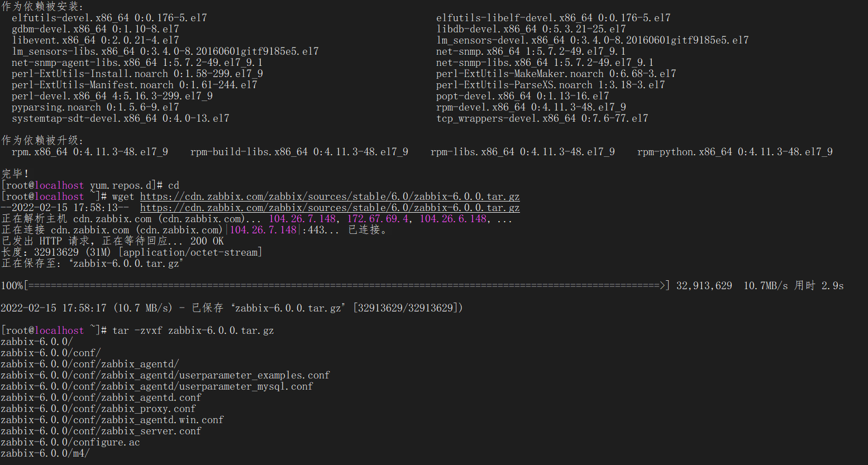Screen dimensions: 868x465
Task: Click the line zabbix-6.0.0/conf/zabbix_server.conf
Action: [x=101, y=431]
